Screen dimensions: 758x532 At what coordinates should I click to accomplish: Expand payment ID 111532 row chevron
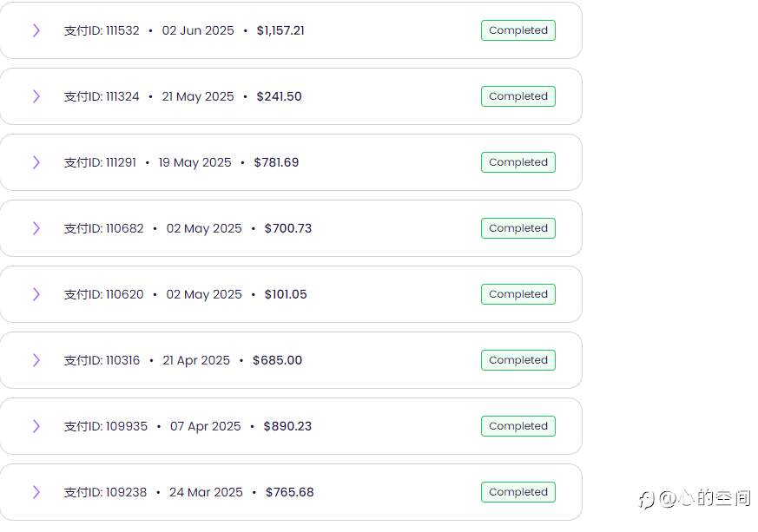[36, 30]
